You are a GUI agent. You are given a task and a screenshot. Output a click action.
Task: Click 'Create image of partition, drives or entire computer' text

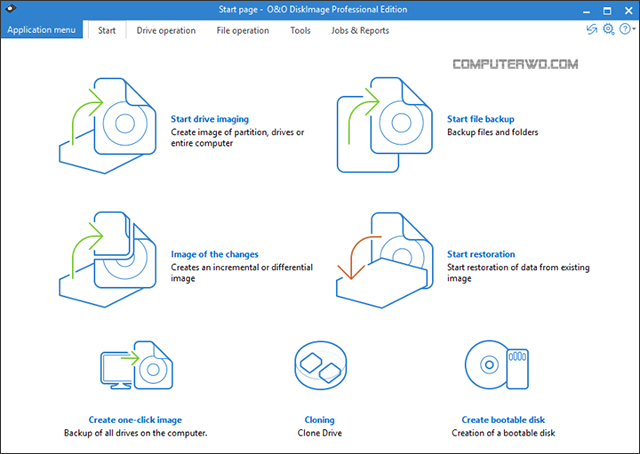click(238, 138)
